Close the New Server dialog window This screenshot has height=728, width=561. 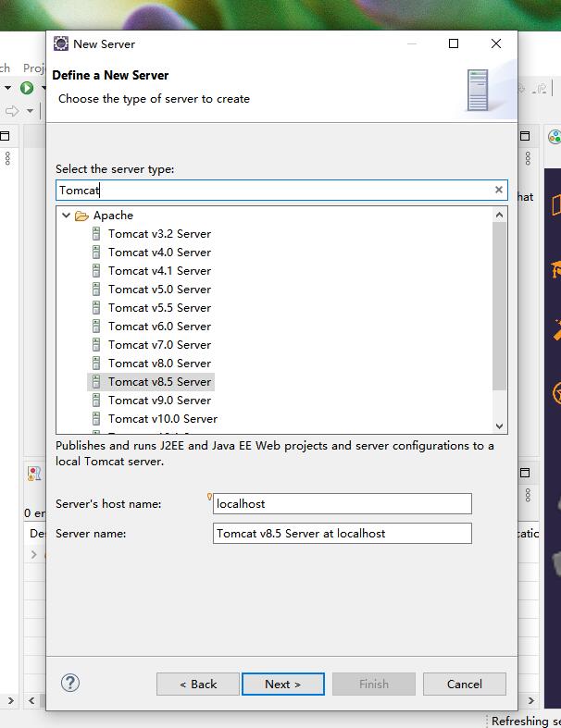point(496,43)
